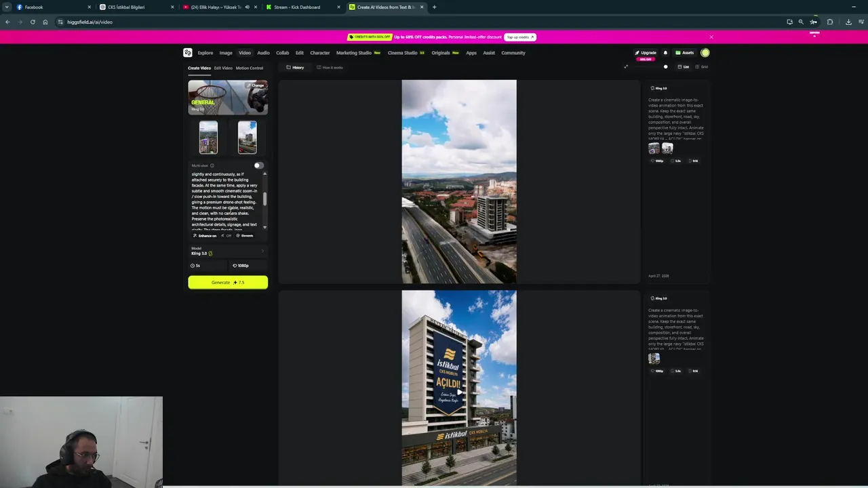Click the Elements option below the prompt
This screenshot has height=488, width=868.
(x=245, y=236)
